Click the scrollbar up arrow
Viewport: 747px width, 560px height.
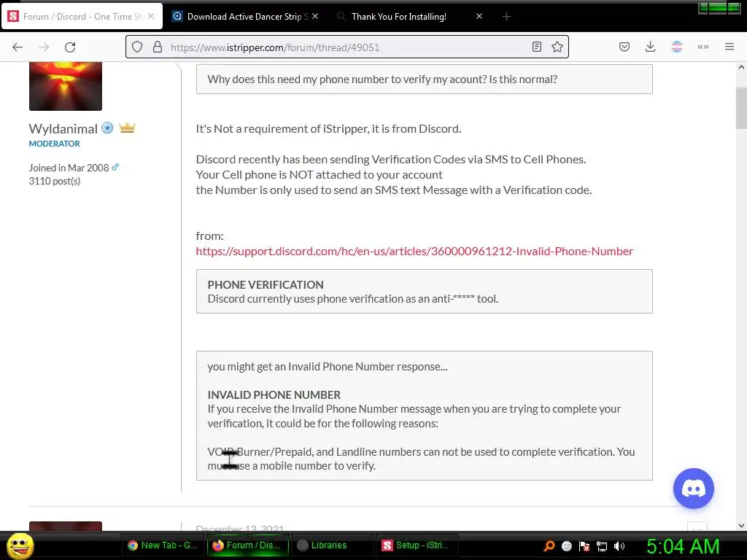741,68
